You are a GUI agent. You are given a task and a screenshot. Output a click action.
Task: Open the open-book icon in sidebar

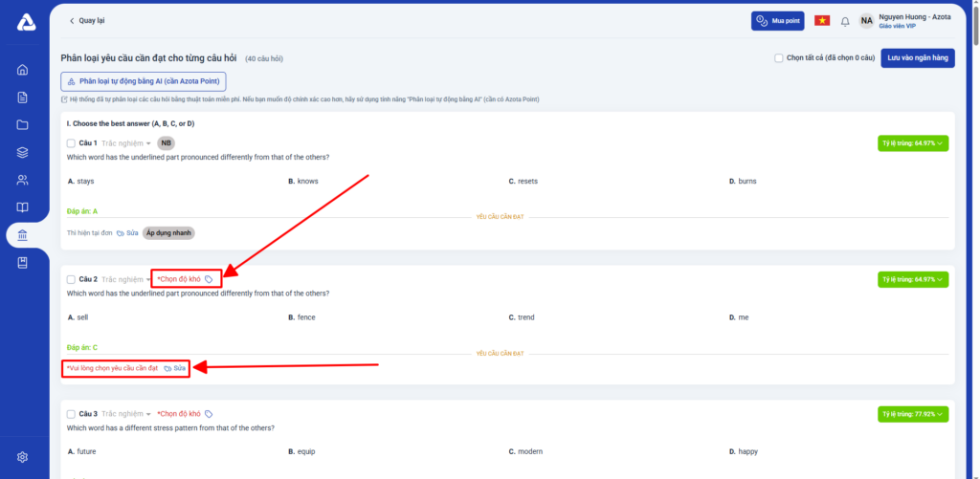pyautogui.click(x=23, y=207)
